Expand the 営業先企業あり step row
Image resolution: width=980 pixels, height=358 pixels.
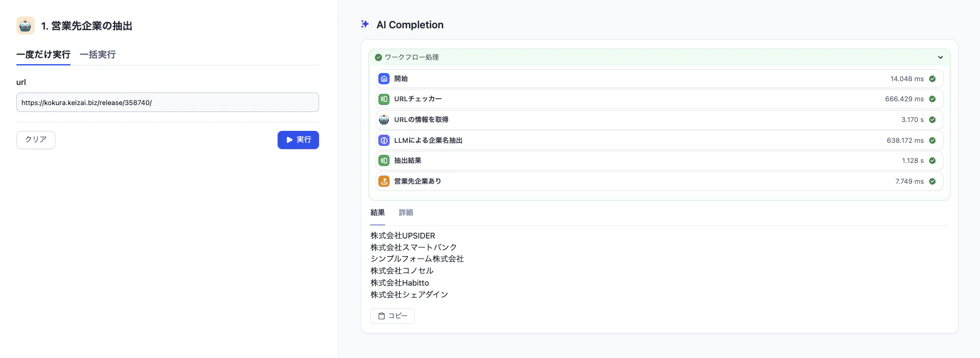659,181
